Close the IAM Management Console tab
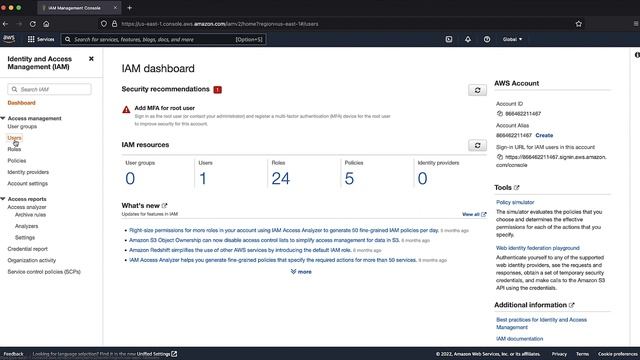Viewport: 640px width, 360px height. pos(115,8)
